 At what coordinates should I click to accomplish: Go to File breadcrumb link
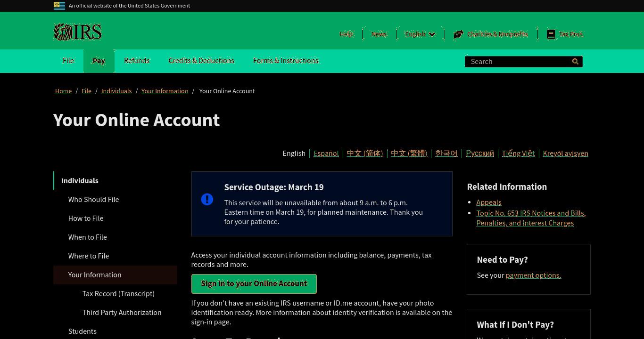click(86, 91)
